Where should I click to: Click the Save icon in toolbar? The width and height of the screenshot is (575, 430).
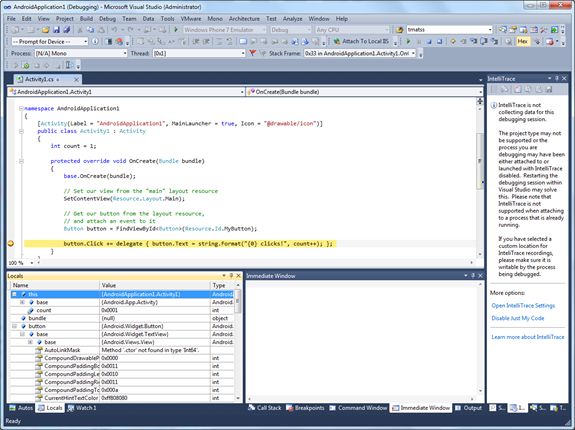coord(56,30)
